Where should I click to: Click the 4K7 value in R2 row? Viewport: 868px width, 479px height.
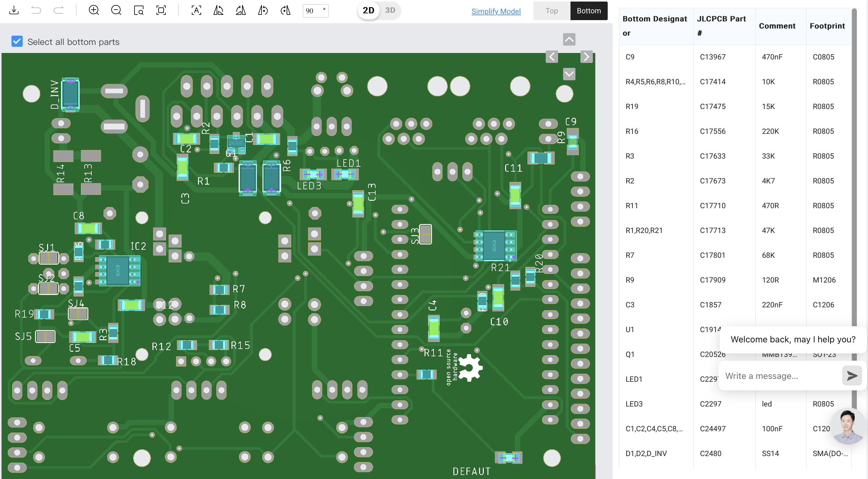click(x=768, y=181)
